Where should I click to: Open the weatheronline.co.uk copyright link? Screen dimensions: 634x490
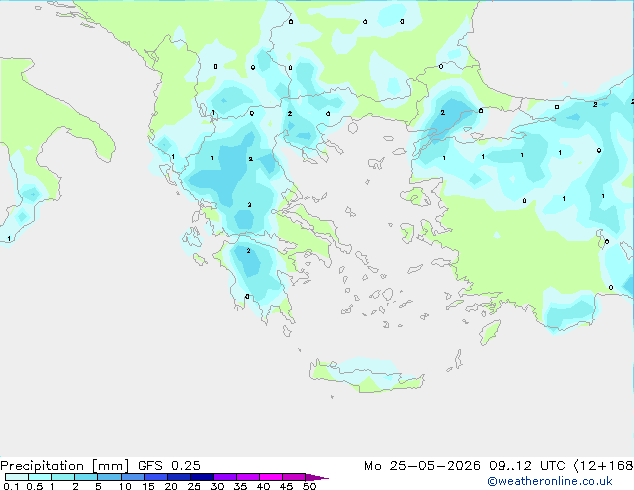coord(549,481)
